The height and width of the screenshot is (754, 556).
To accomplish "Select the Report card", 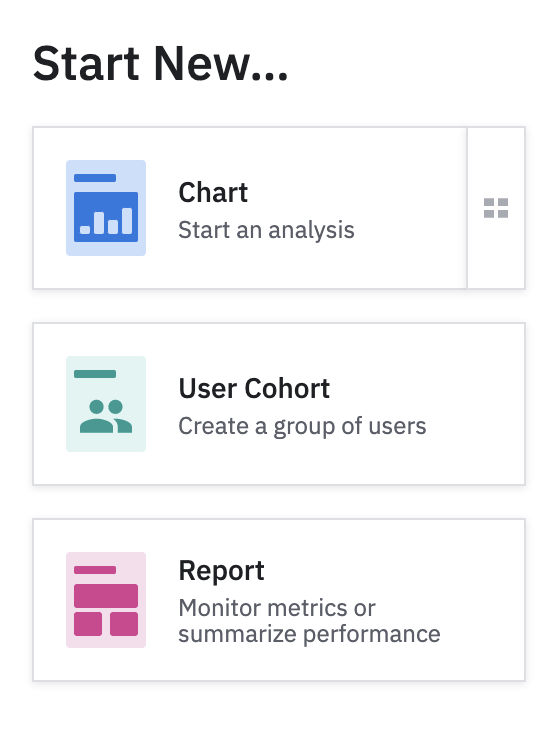I will (x=279, y=600).
